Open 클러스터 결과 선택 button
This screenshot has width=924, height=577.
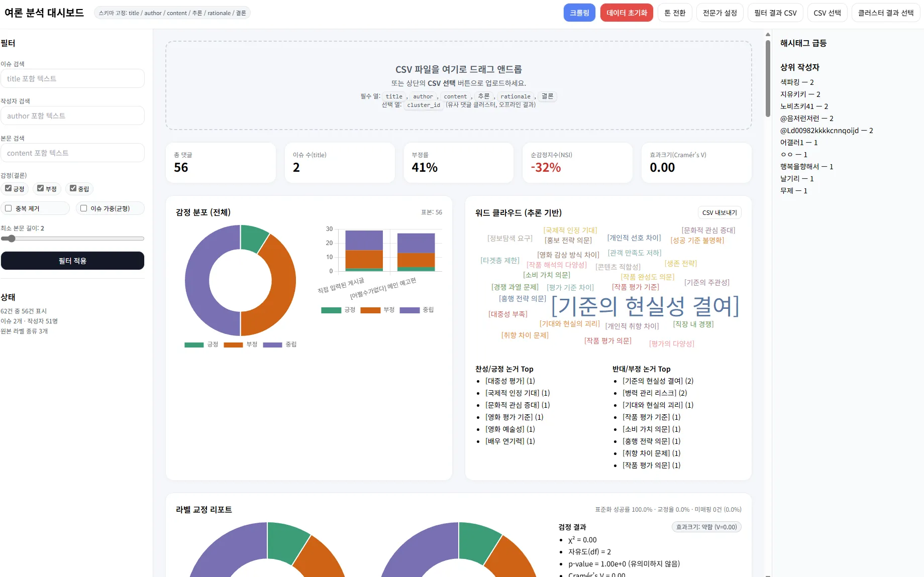(885, 13)
